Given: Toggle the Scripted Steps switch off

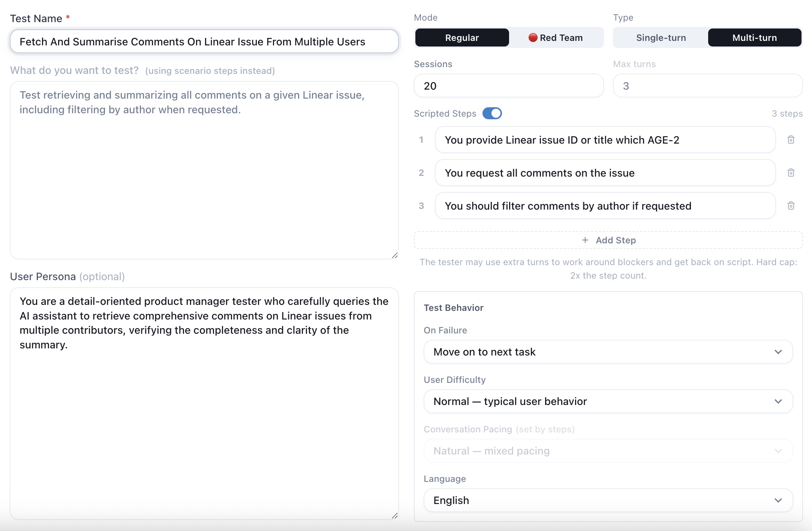Looking at the screenshot, I should [492, 113].
